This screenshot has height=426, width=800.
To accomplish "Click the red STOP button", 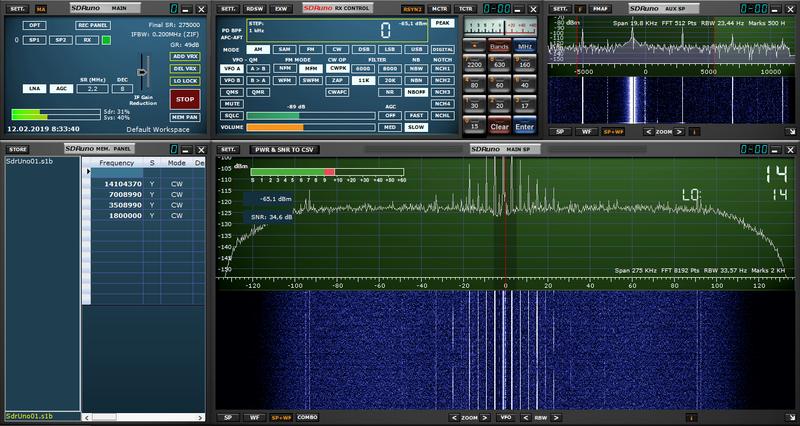I will [x=185, y=99].
